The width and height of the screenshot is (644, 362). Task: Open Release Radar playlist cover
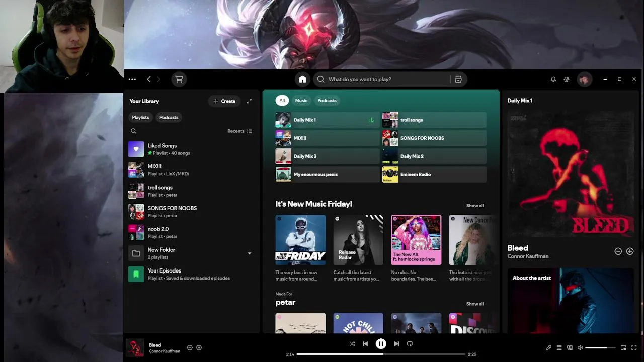(358, 240)
